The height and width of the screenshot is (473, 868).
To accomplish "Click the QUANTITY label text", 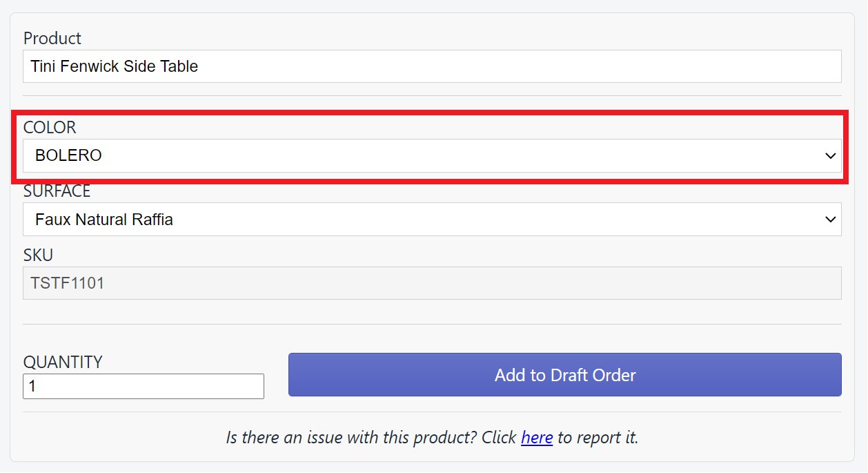I will click(63, 362).
